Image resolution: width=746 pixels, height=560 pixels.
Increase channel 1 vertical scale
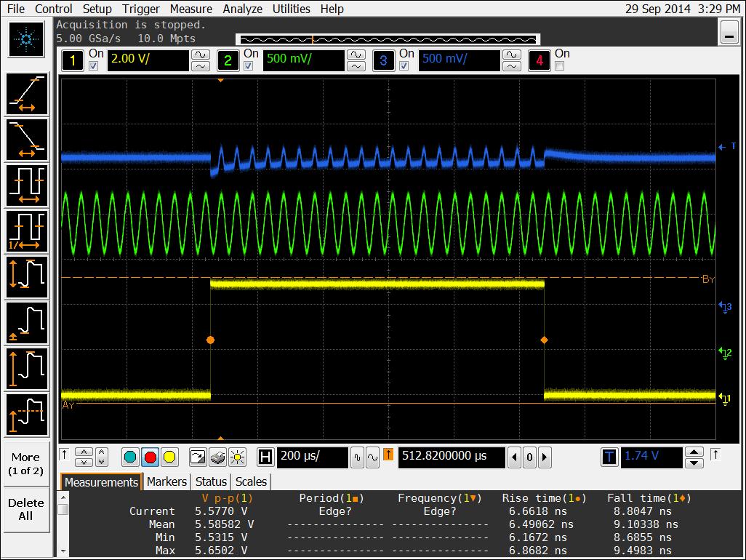point(200,55)
